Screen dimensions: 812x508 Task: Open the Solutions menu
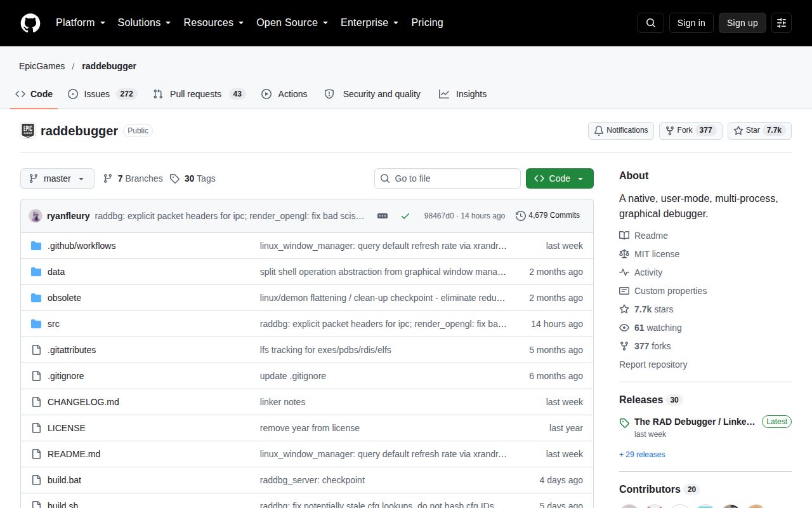(x=145, y=22)
